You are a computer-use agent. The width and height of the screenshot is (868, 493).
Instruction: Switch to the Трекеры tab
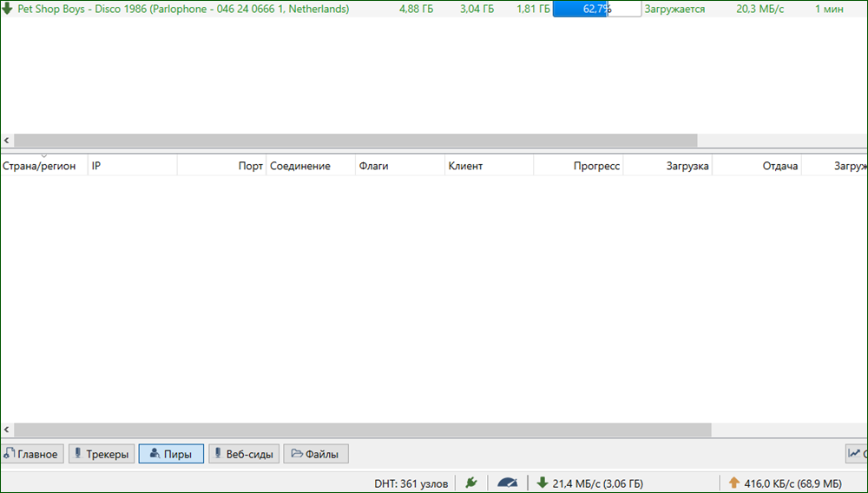pos(102,454)
